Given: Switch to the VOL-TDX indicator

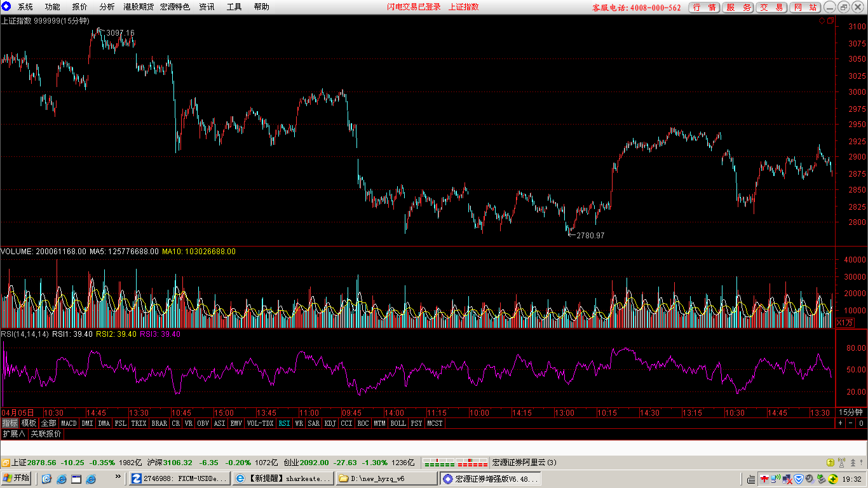Looking at the screenshot, I should [260, 423].
